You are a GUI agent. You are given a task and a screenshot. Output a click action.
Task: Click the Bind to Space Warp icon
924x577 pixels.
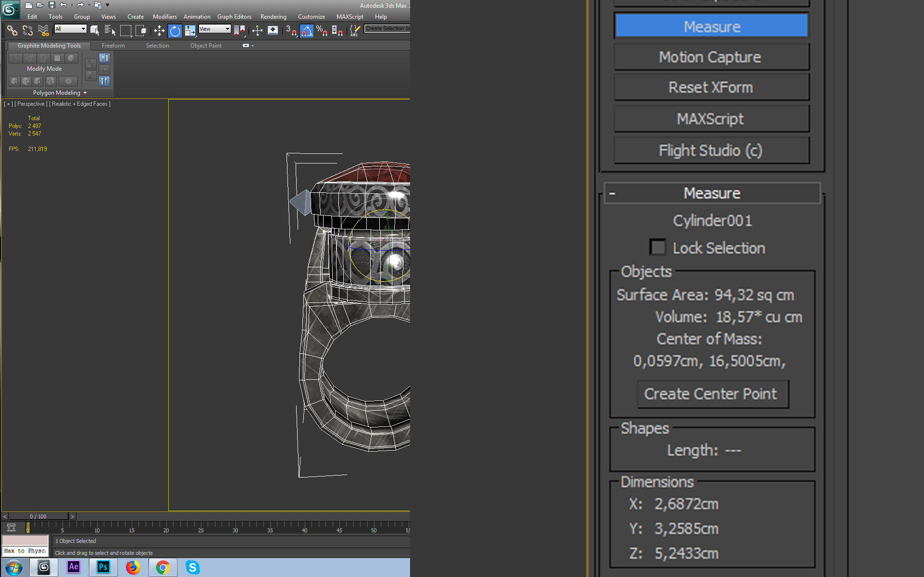point(43,31)
